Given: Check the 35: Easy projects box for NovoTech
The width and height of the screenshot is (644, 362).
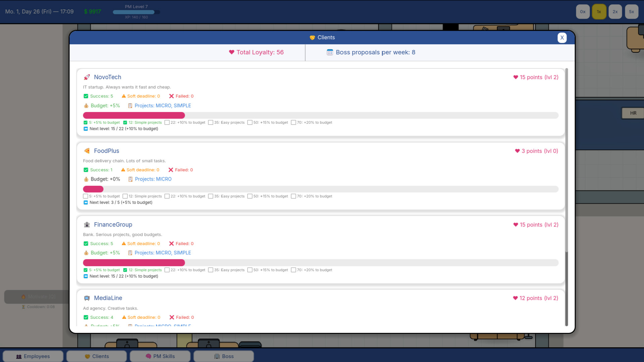Looking at the screenshot, I should tap(210, 122).
